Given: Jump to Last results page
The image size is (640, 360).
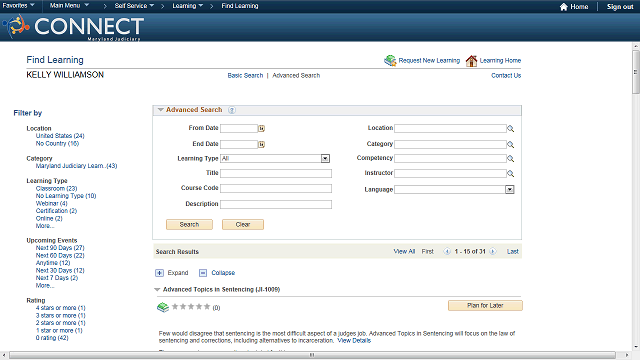Looking at the screenshot, I should [x=513, y=251].
